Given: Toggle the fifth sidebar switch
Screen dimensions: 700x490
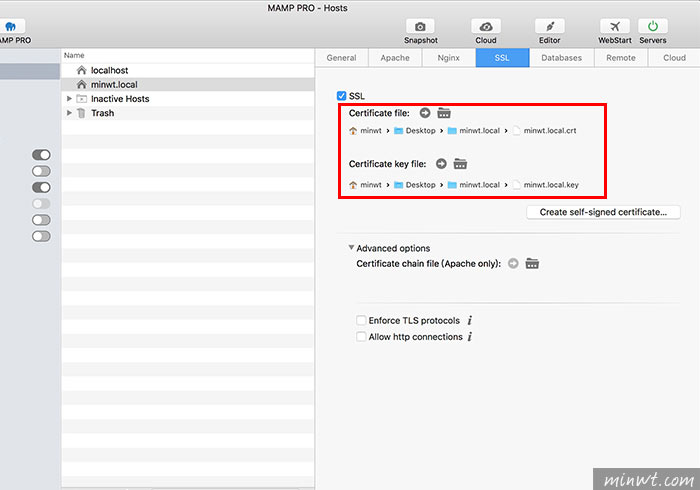Looking at the screenshot, I should point(41,220).
